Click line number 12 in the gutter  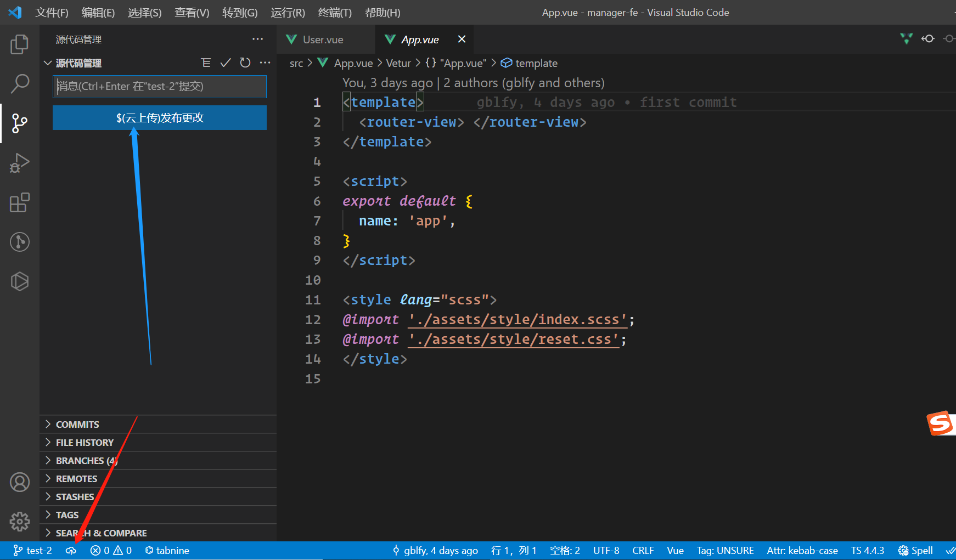(313, 319)
